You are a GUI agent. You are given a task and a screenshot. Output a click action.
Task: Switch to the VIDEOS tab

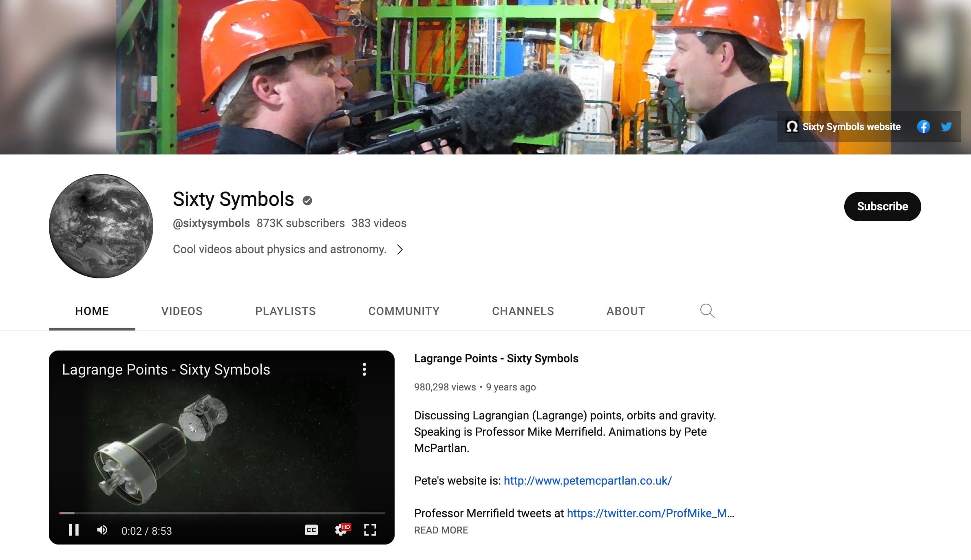182,311
